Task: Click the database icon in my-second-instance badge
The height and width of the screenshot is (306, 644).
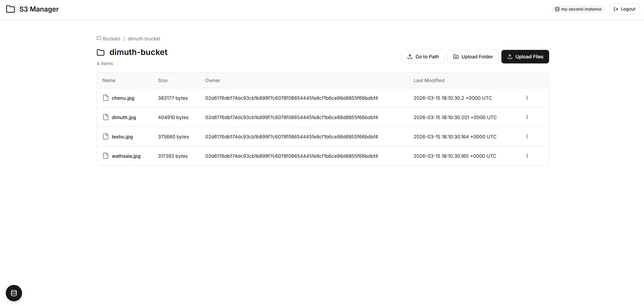Action: click(x=558, y=9)
